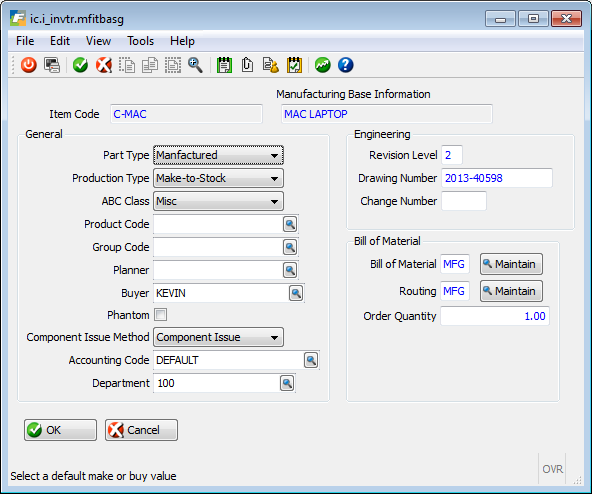Screen dimensions: 592x494
Task: Click the Drawing Number input field
Action: click(x=497, y=178)
